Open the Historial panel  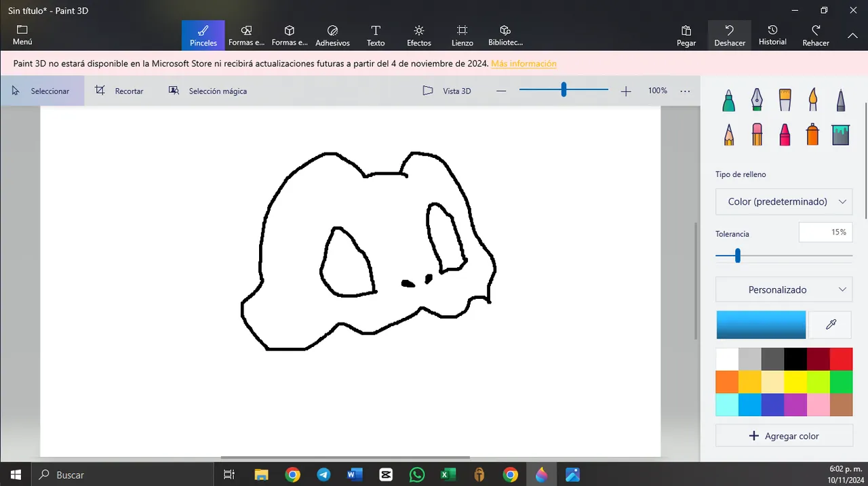(x=772, y=35)
